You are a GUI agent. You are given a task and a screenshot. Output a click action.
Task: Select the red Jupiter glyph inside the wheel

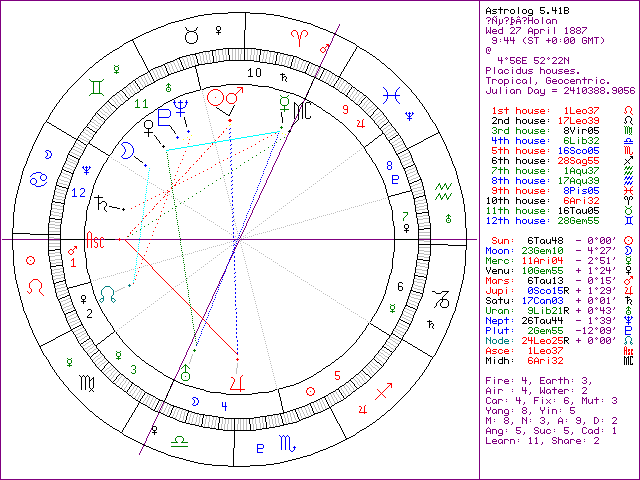236,382
